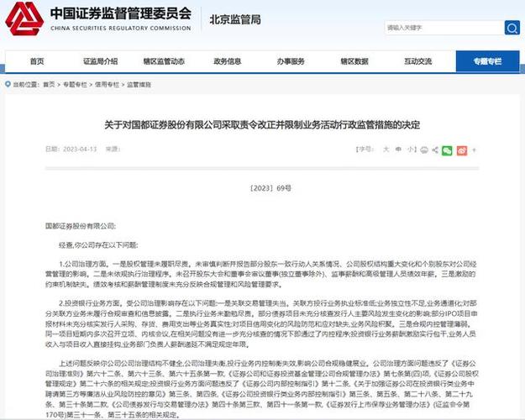Viewport: 525px width, 420px height.
Task: Click the 北京监管局 header title
Action: click(x=235, y=19)
